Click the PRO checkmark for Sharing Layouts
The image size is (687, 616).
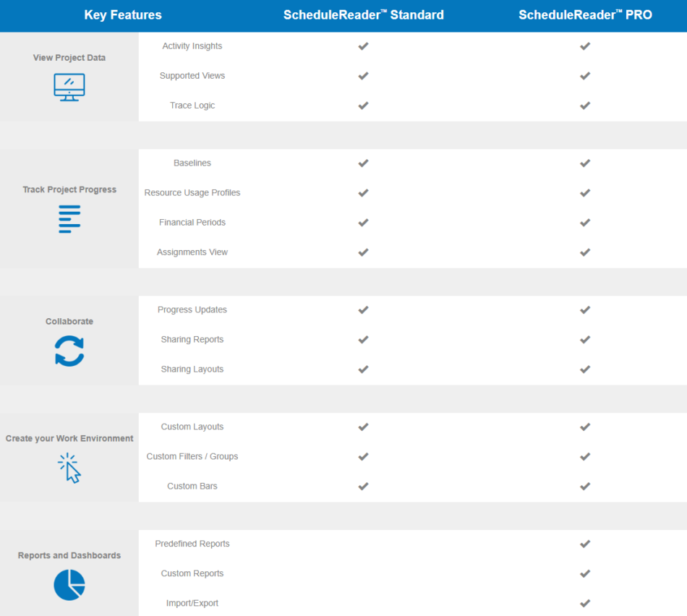[x=585, y=369]
